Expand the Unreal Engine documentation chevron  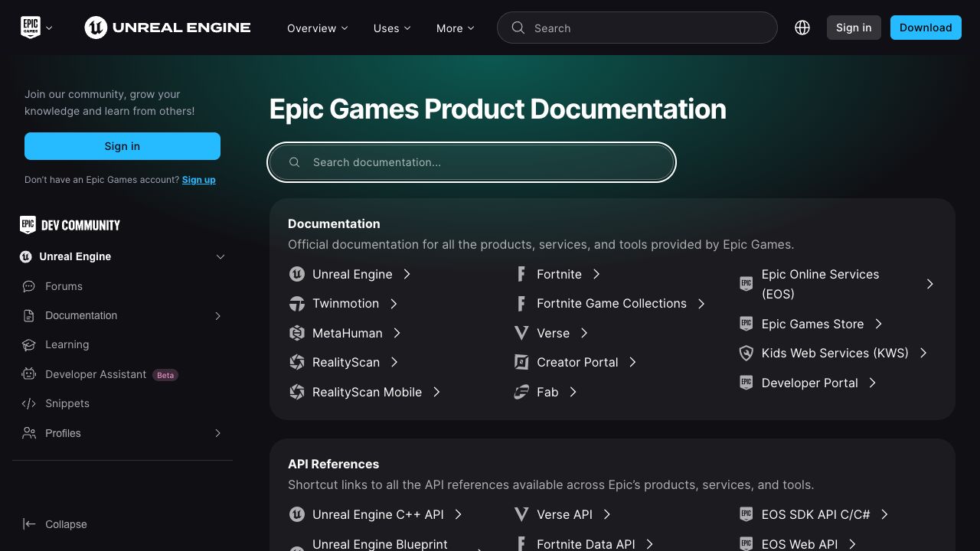[407, 274]
